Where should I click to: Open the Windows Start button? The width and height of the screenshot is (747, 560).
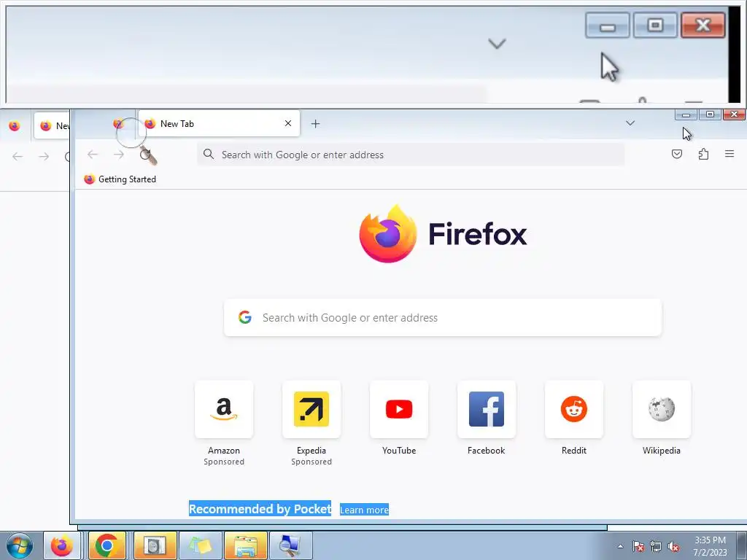20,545
